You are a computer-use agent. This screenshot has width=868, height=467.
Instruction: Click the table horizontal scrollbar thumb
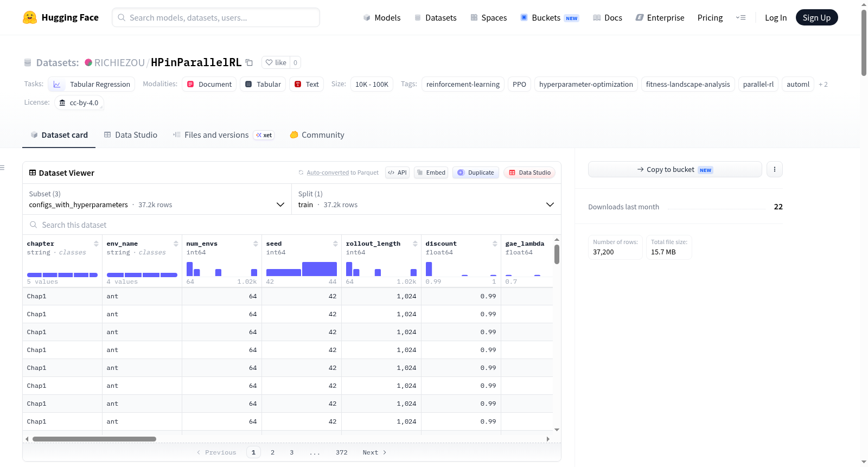[x=94, y=439]
